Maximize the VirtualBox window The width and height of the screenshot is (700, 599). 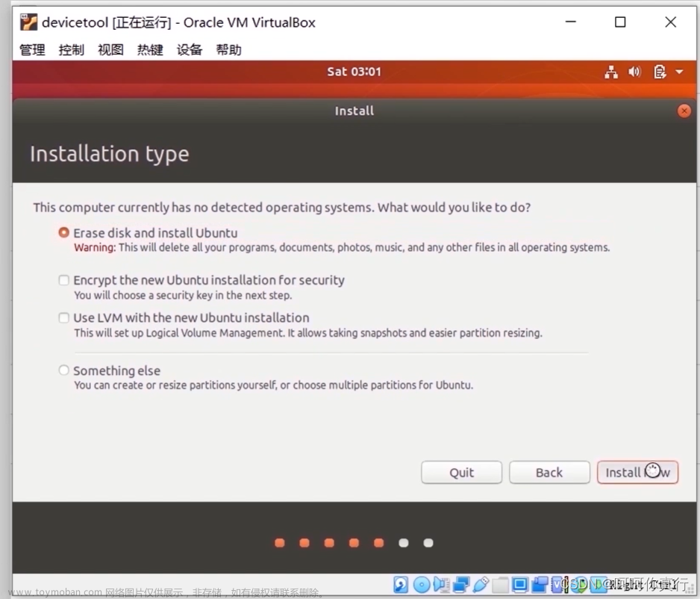(x=620, y=22)
